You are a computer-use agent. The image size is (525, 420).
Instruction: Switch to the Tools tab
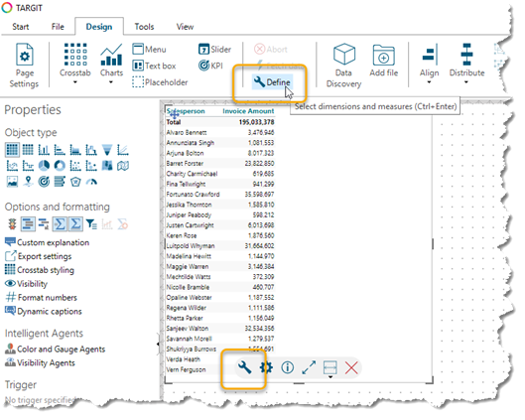pos(144,27)
